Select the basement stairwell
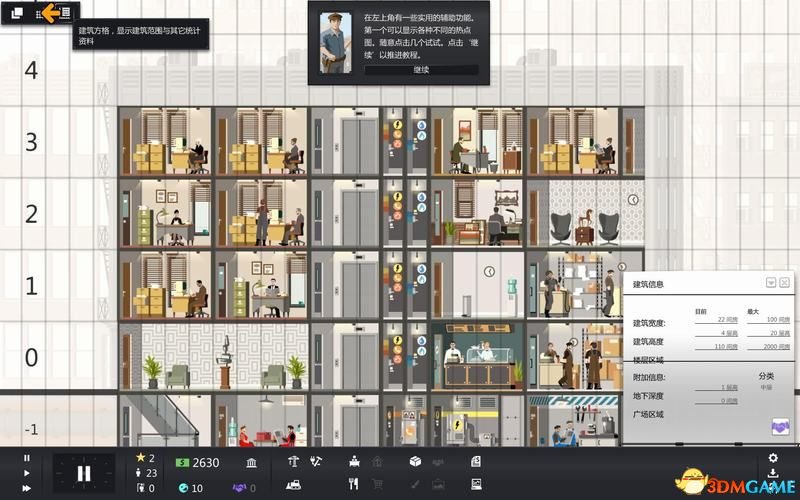The width and height of the screenshot is (800, 500). point(165,421)
